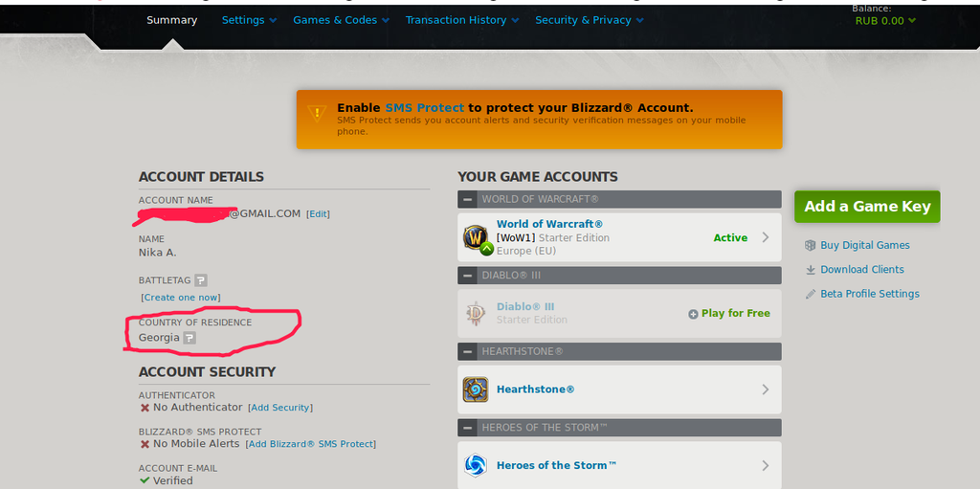Click the Beta Profile Settings pencil icon
The width and height of the screenshot is (980, 489).
point(811,294)
